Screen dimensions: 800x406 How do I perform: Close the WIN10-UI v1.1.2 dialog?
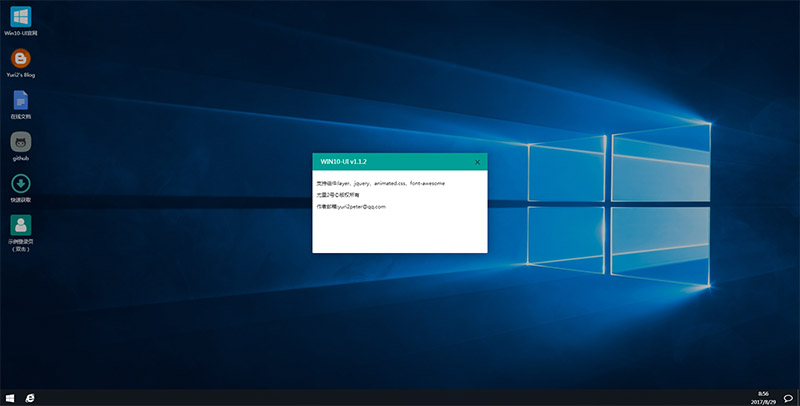pos(477,162)
